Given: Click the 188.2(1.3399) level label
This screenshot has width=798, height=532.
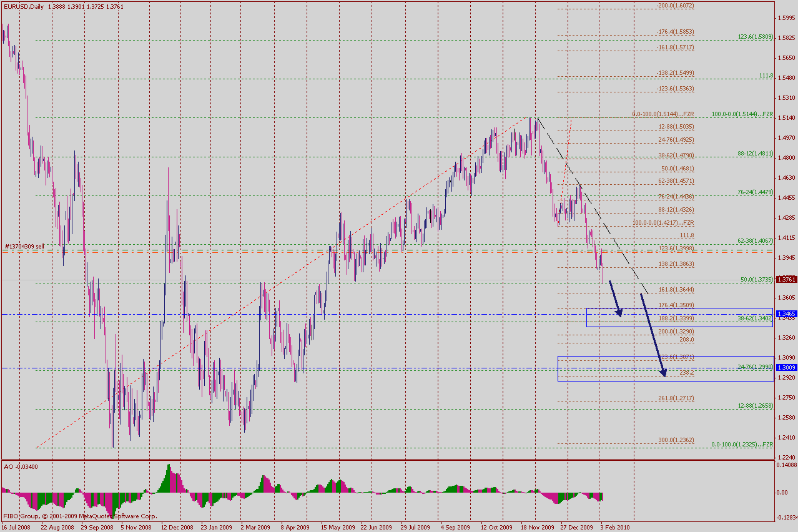Looking at the screenshot, I should tap(677, 318).
